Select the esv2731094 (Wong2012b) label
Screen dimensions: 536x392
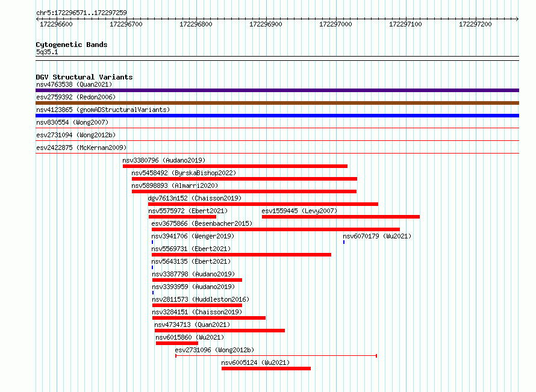pyautogui.click(x=76, y=135)
